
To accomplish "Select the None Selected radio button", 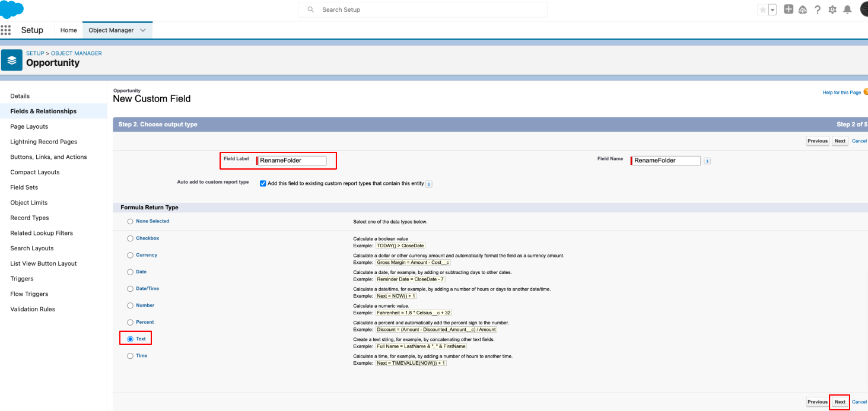I will coord(131,221).
